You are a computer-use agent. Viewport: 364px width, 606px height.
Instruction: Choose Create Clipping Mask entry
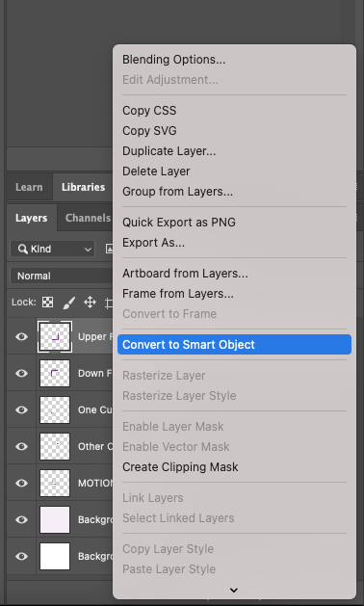[x=180, y=467]
